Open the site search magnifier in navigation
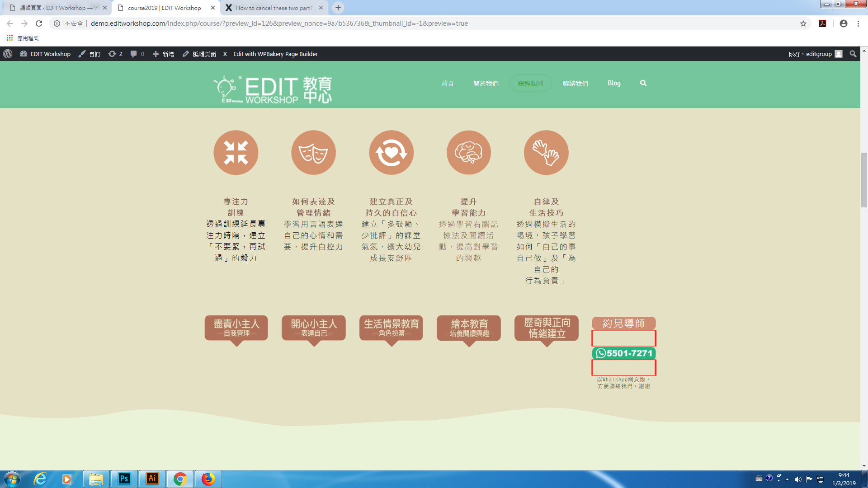The height and width of the screenshot is (488, 868). [643, 83]
